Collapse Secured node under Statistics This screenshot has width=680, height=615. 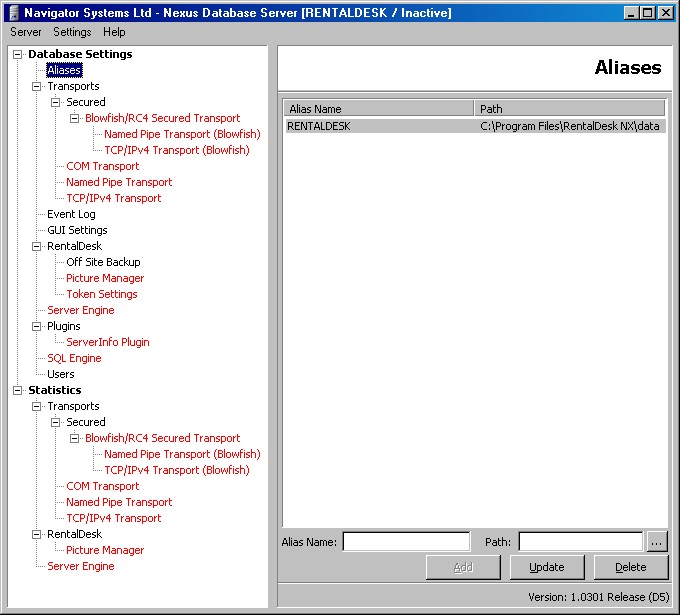pyautogui.click(x=56, y=422)
